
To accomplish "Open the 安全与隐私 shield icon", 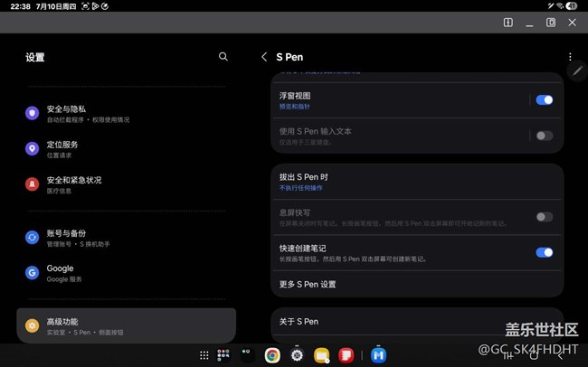I will point(33,113).
